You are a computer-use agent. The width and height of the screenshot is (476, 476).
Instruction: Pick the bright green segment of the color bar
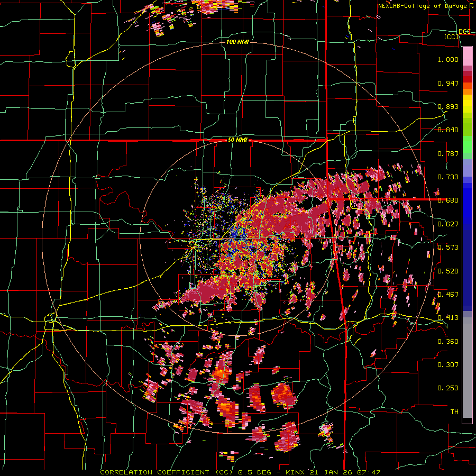click(x=467, y=144)
